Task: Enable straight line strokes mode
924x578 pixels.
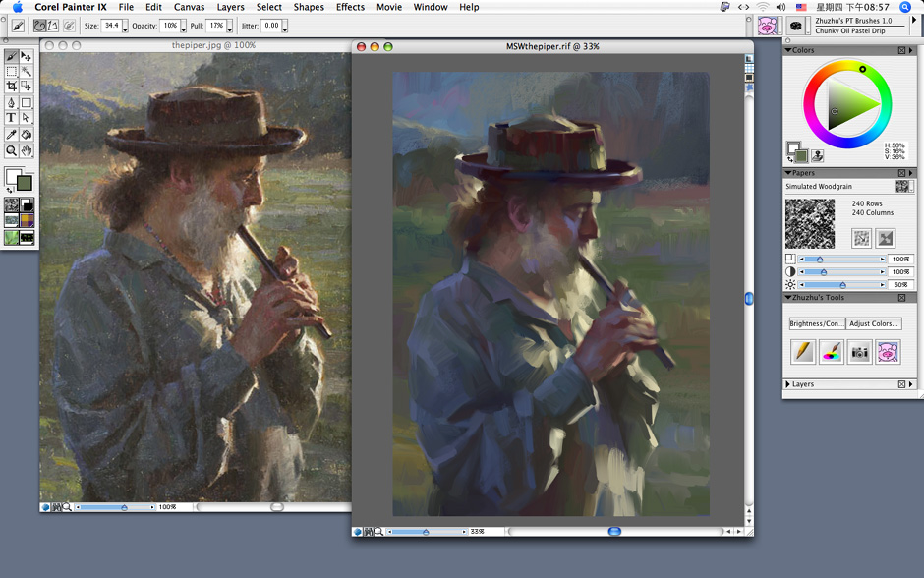Action: pyautogui.click(x=53, y=26)
